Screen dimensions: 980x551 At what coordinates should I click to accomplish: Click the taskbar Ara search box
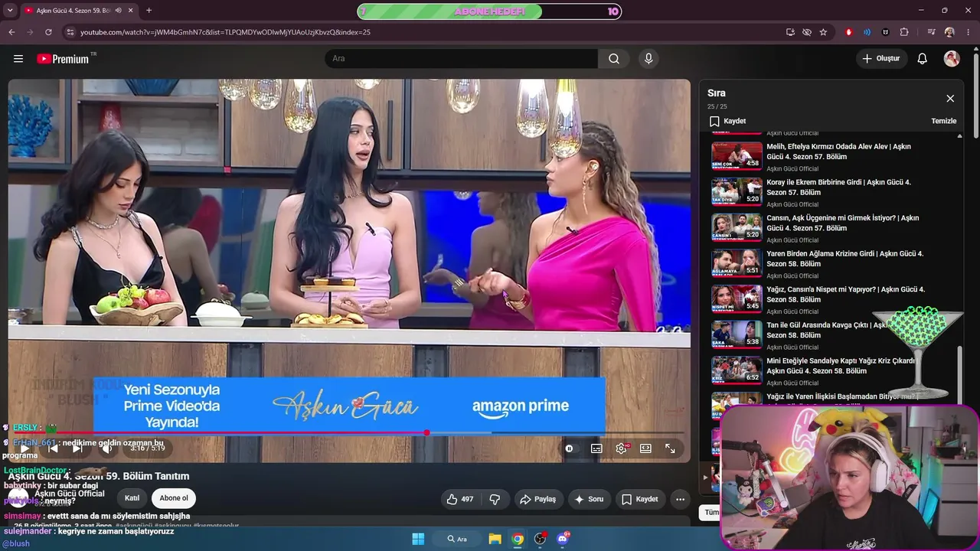point(456,539)
